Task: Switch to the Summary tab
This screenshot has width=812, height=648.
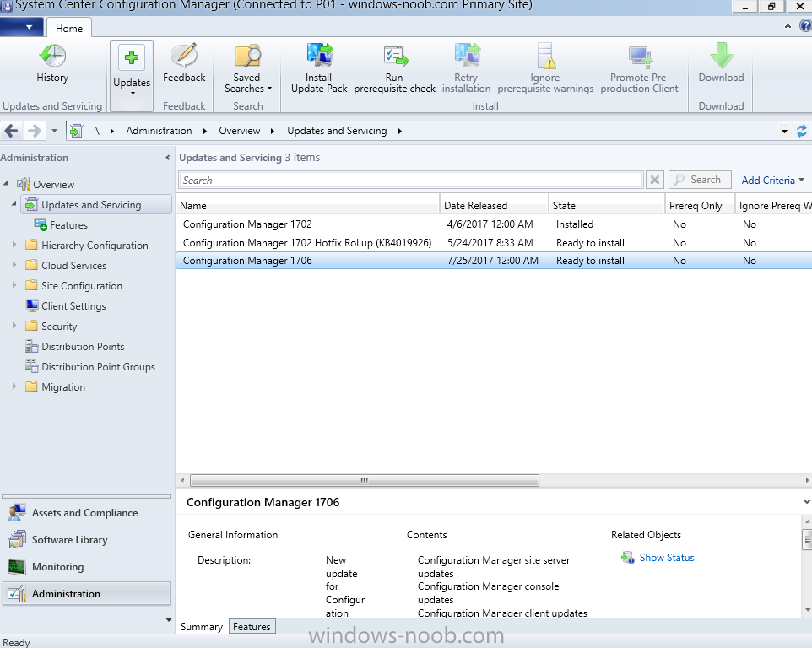Action: pyautogui.click(x=202, y=626)
